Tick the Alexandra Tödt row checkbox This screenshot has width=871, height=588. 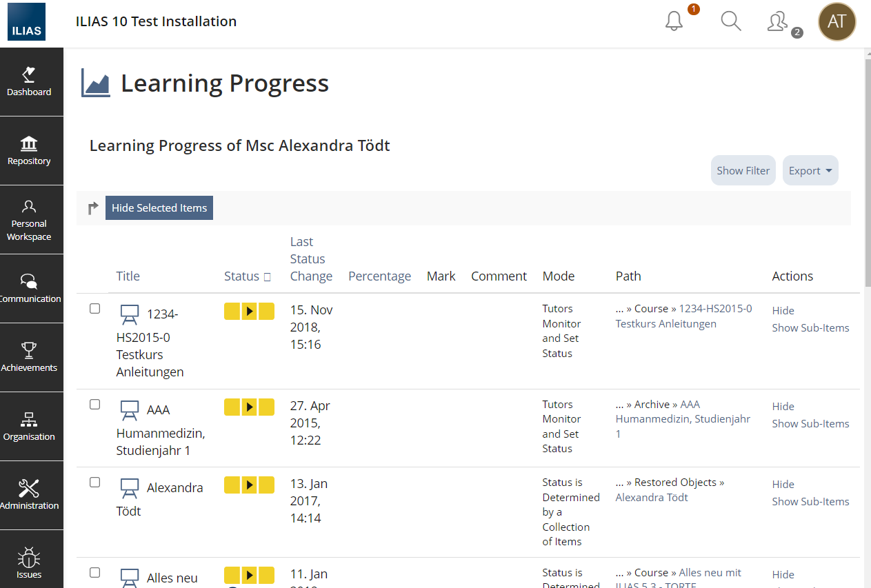click(x=95, y=483)
